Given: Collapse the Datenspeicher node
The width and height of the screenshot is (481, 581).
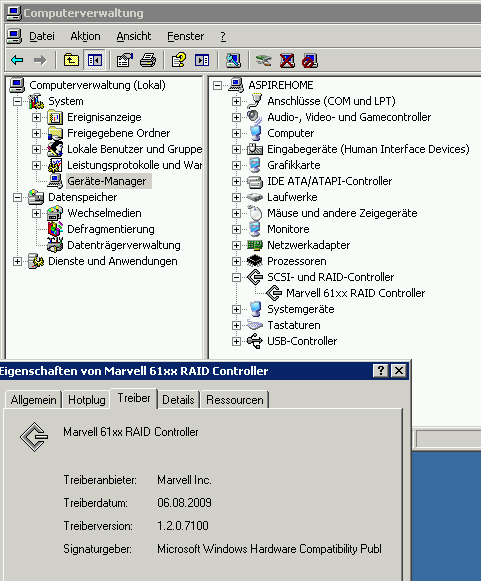Looking at the screenshot, I should click(17, 197).
